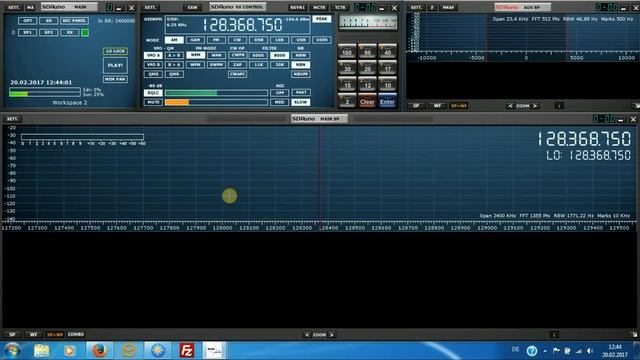Set AGC to MED
Image resolution: width=640 pixels, height=360 pixels.
click(280, 102)
